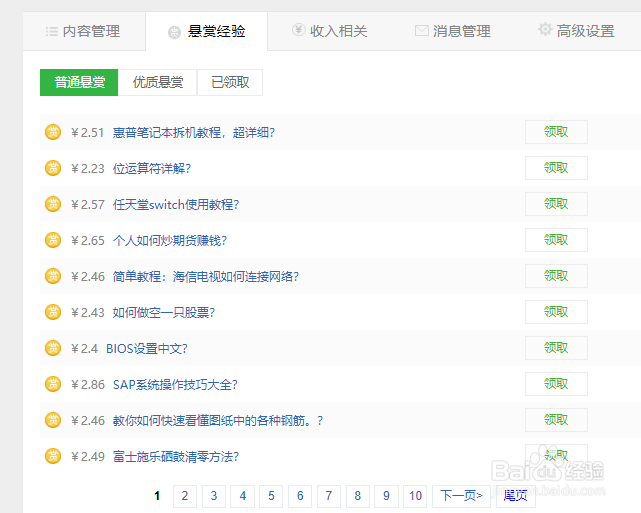The height and width of the screenshot is (513, 641).
Task: Go to page 3
Action: tap(214, 496)
